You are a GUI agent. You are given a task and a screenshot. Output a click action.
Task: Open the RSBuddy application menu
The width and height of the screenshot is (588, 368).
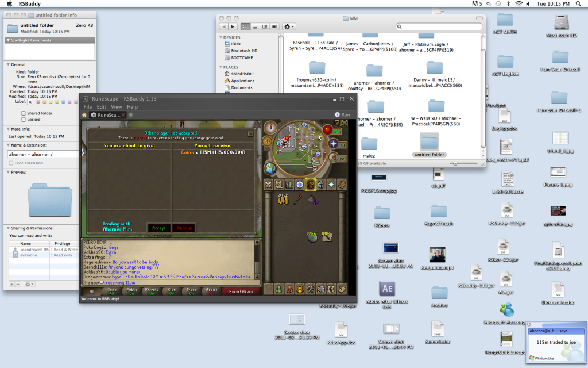pyautogui.click(x=30, y=4)
